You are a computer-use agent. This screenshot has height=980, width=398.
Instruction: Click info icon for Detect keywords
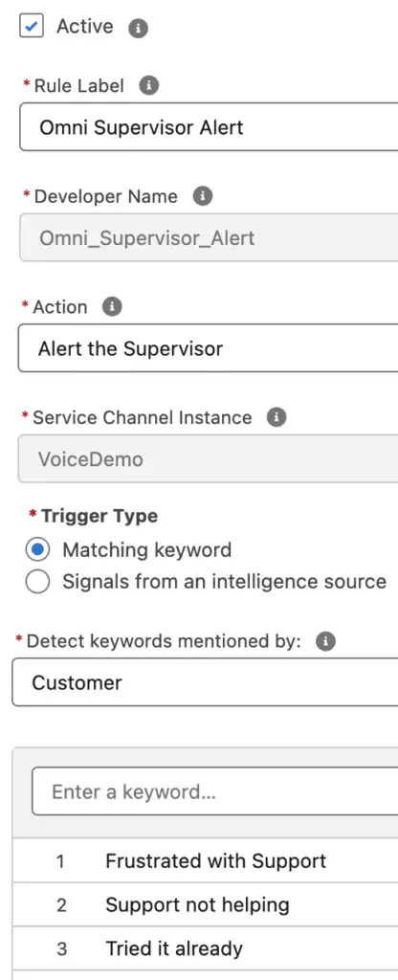click(x=325, y=641)
